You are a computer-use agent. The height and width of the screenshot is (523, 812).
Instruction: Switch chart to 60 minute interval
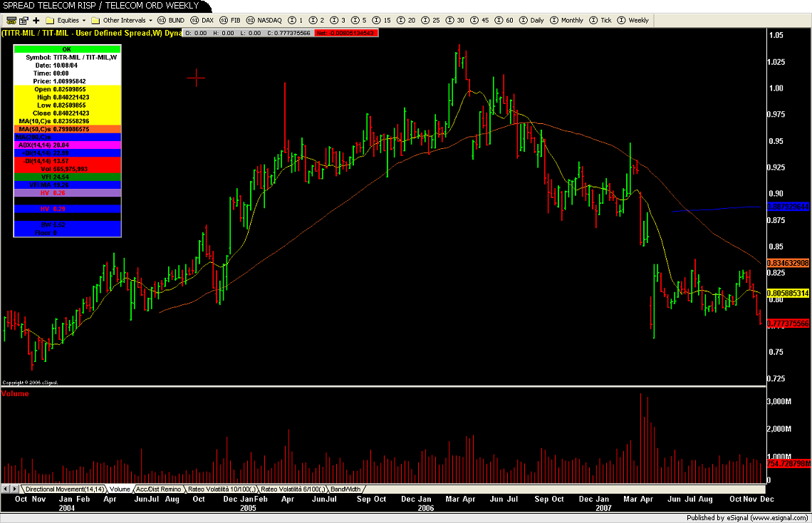[506, 21]
